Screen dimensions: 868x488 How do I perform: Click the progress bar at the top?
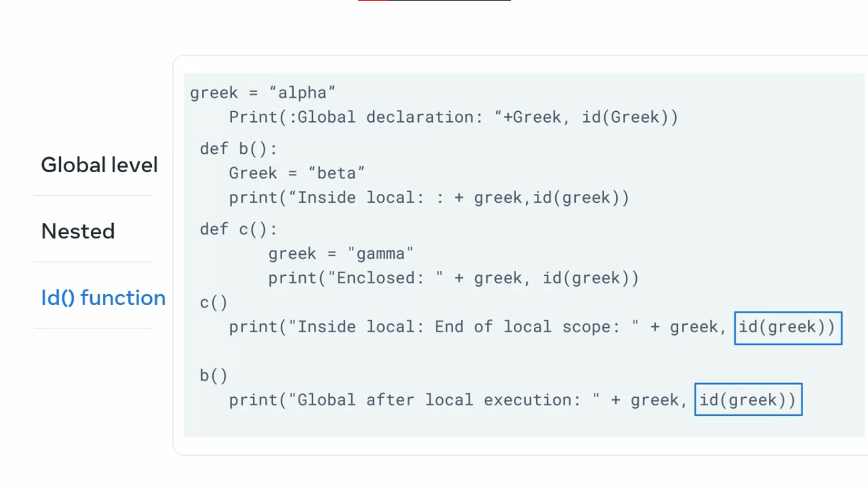(x=434, y=1)
